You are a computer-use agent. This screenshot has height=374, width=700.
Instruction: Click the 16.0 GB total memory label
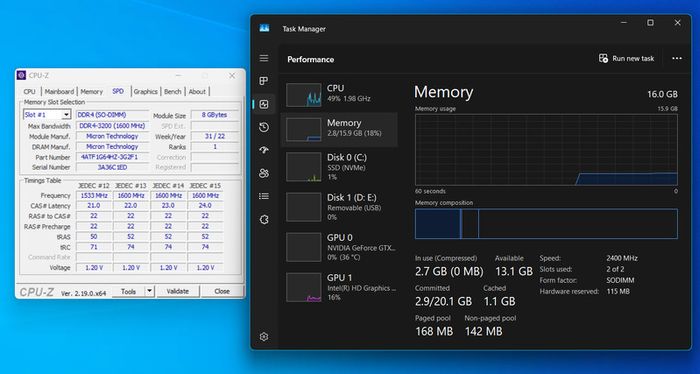[662, 94]
